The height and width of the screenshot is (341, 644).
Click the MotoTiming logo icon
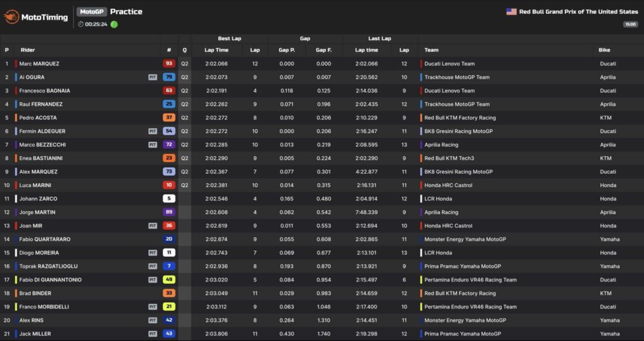point(11,17)
